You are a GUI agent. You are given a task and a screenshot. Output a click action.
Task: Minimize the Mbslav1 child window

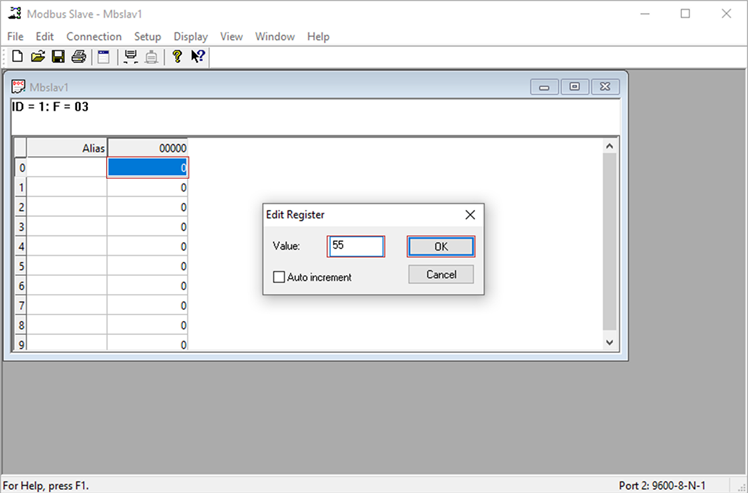pyautogui.click(x=544, y=87)
